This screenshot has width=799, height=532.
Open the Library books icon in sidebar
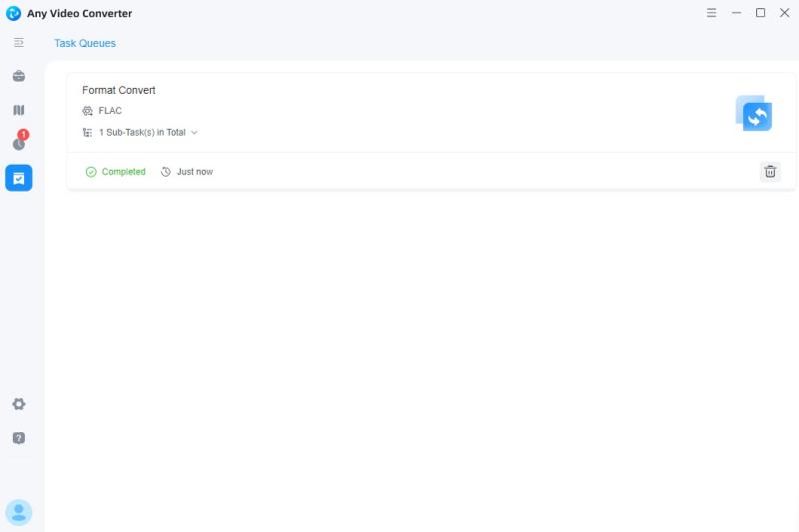(19, 110)
